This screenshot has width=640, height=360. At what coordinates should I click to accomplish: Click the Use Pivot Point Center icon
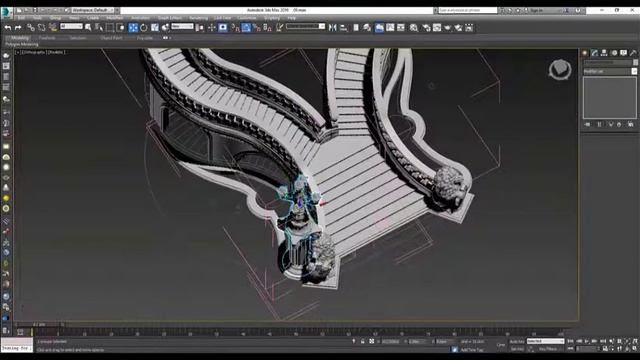pos(200,27)
